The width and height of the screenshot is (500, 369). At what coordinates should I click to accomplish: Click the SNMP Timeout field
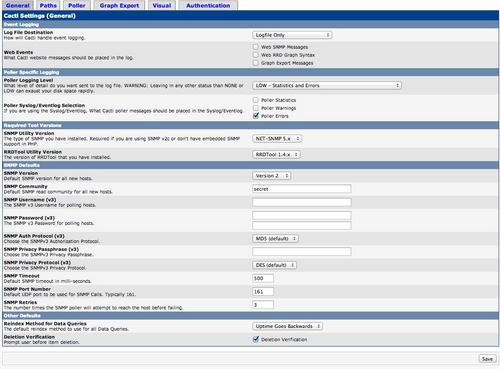(263, 278)
